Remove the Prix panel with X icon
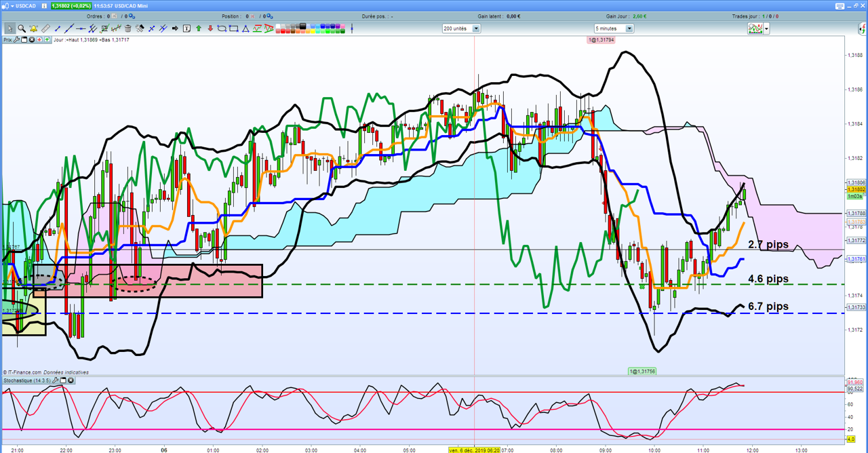 pyautogui.click(x=32, y=40)
